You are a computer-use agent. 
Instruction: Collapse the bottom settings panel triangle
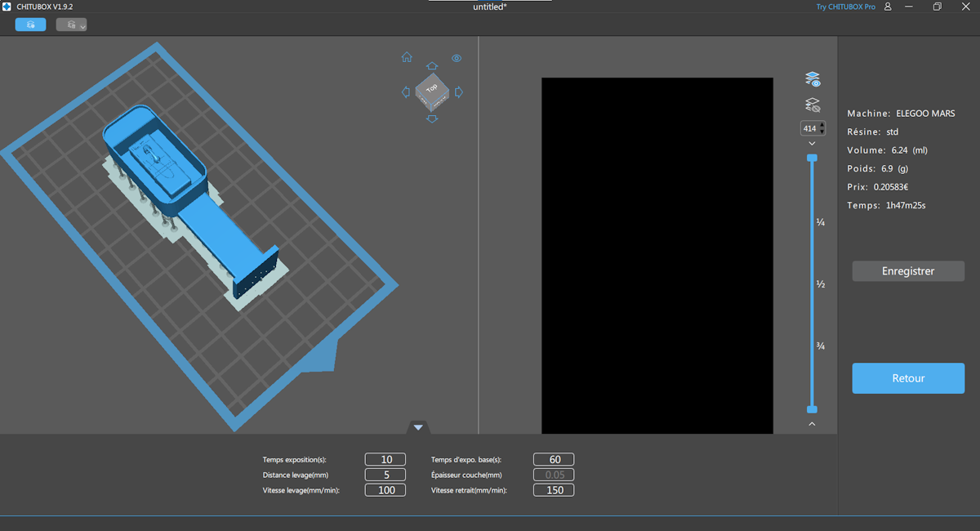[418, 426]
